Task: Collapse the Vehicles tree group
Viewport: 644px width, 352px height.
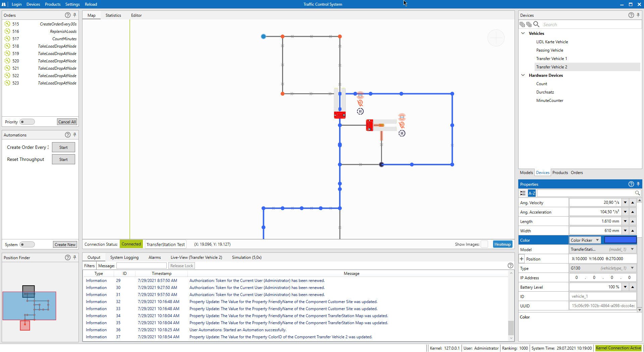Action: click(x=523, y=33)
